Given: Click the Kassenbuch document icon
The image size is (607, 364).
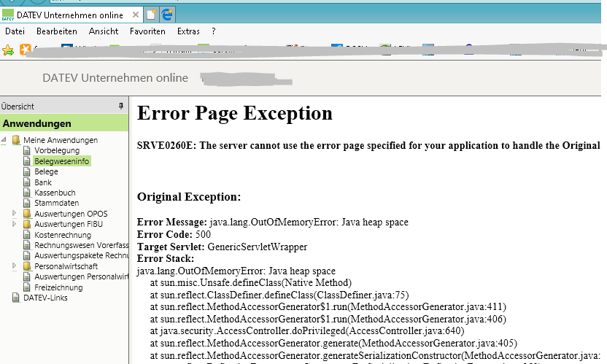Looking at the screenshot, I should pyautogui.click(x=27, y=193).
